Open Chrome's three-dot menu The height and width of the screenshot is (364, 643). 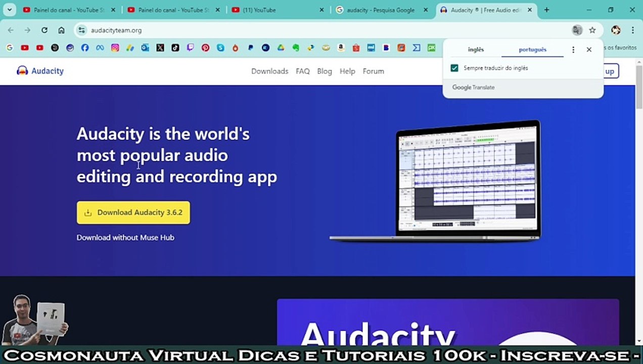[632, 30]
